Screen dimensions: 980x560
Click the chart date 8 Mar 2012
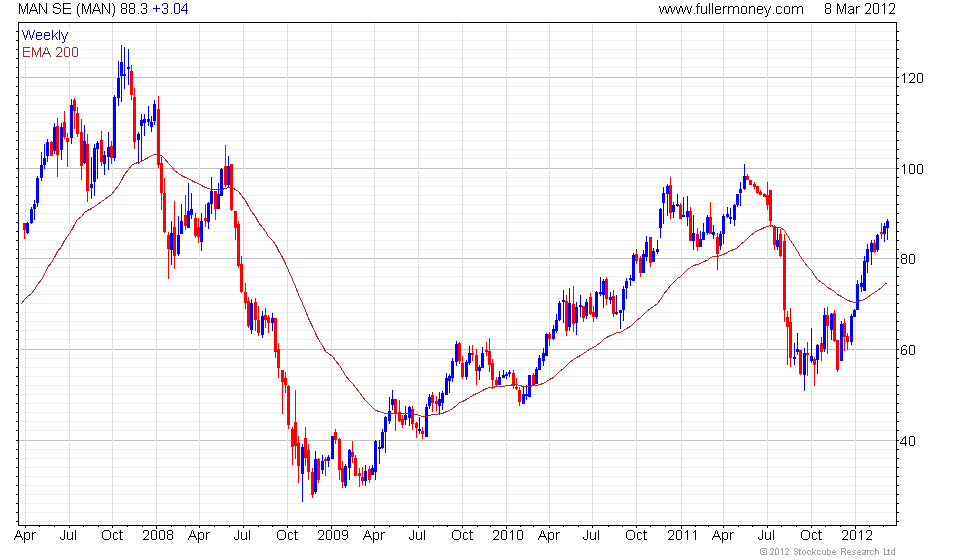[859, 9]
